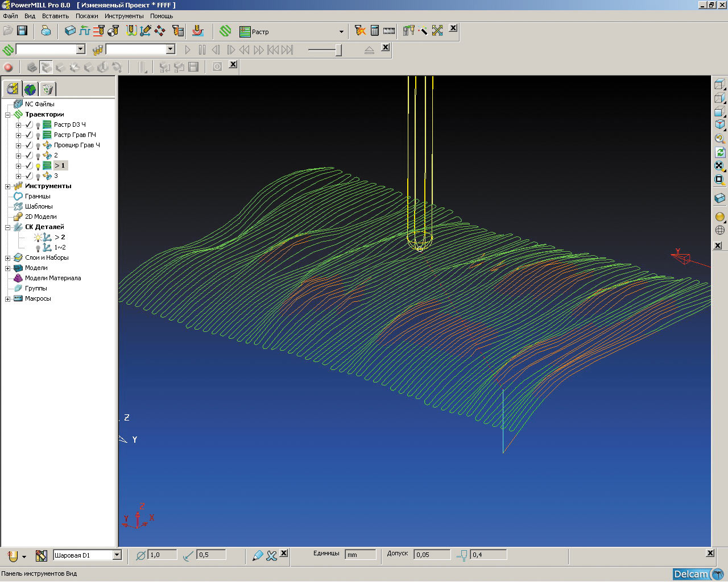Screen dimensions: 728x582
Task: Expand the Инструменты tree node
Action: pyautogui.click(x=7, y=186)
